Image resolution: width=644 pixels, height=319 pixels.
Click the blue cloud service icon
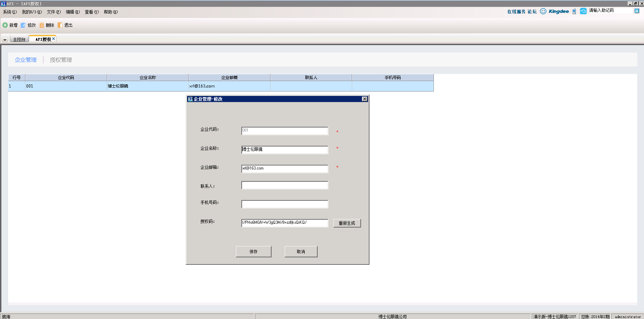point(583,11)
